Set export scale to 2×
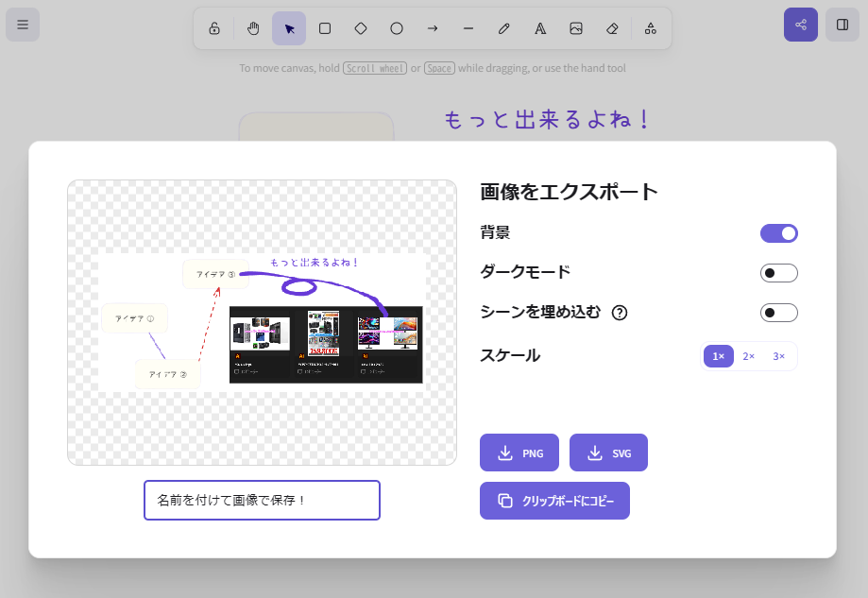 [748, 356]
